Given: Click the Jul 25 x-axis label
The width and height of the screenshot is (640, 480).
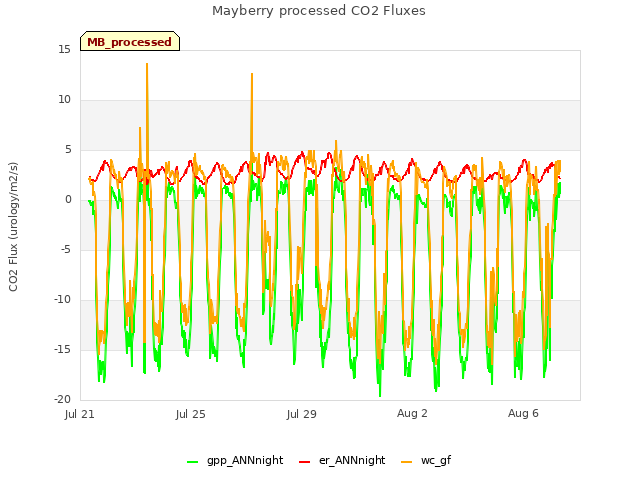Looking at the screenshot, I should (191, 414).
